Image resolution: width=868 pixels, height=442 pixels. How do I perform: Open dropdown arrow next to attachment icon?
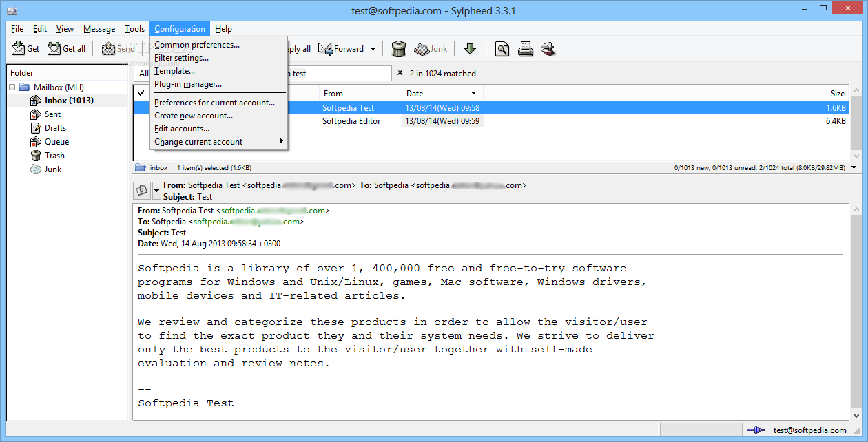pos(156,189)
